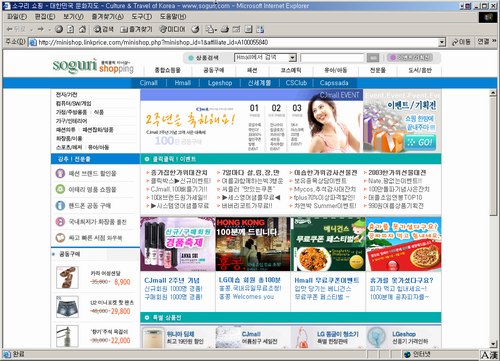This screenshot has height=361, width=500.
Task: Open the address bar URL dropdown
Action: [442, 42]
